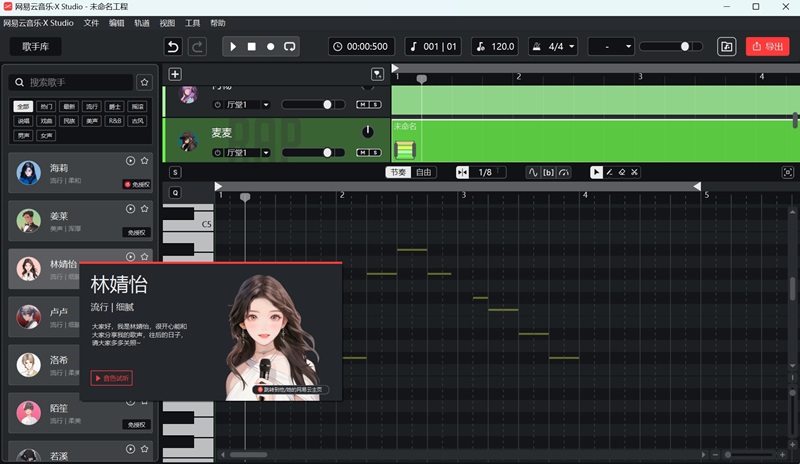Favorite singer 林婧怡 with star icon
Screen dimensions: 800x464
[144, 256]
